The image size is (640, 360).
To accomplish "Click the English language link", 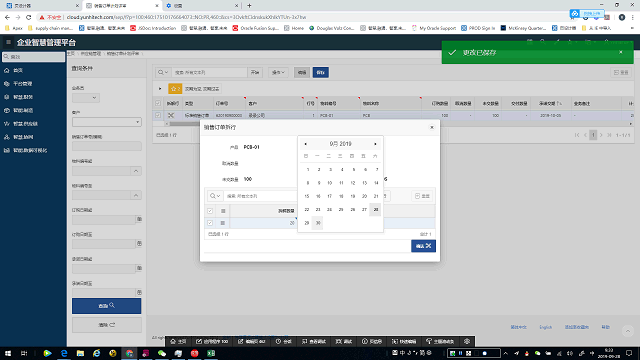I will (x=545, y=327).
